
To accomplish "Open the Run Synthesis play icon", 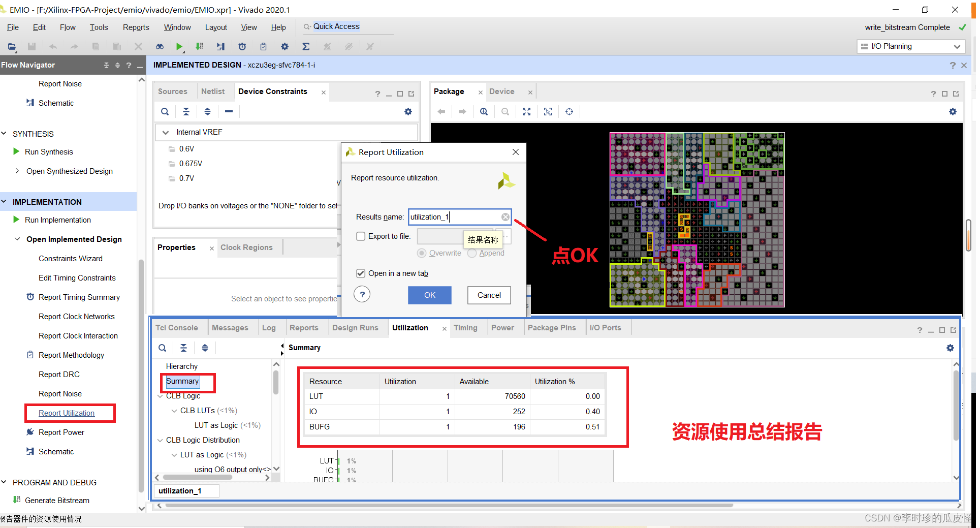I will (15, 151).
